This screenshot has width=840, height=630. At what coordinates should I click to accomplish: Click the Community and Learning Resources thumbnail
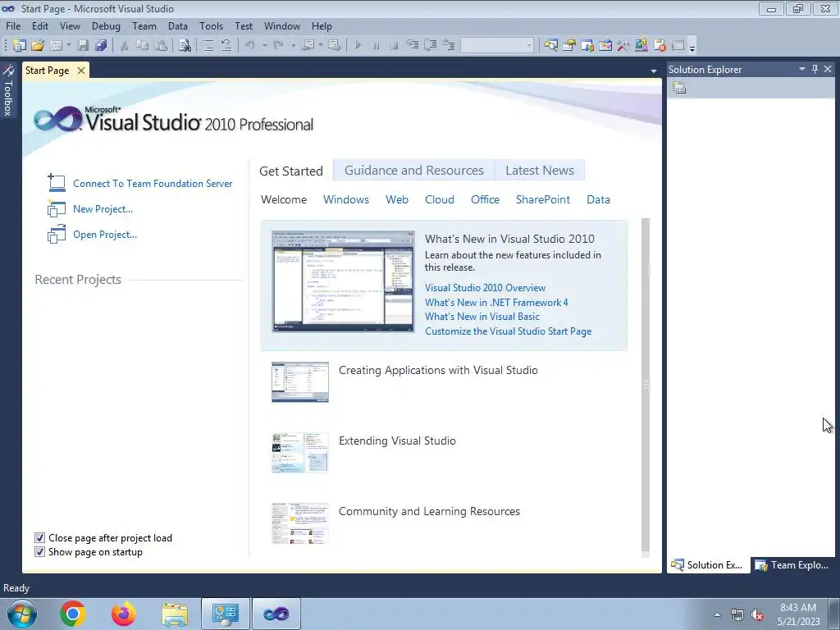(300, 523)
